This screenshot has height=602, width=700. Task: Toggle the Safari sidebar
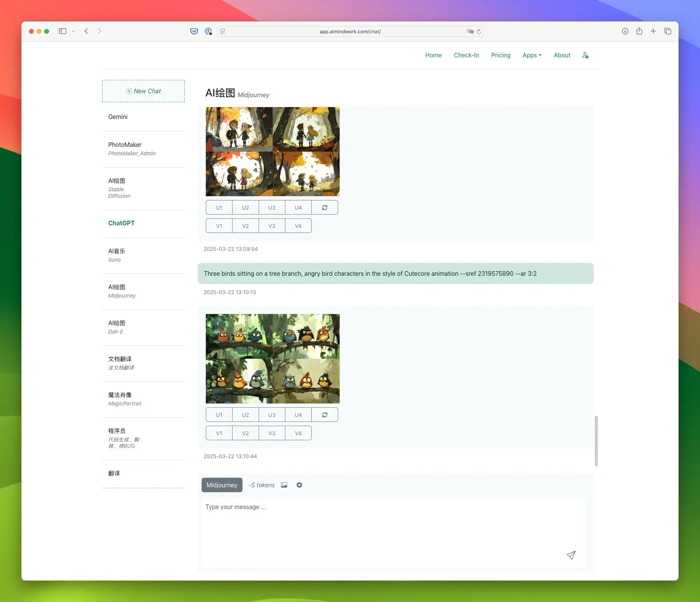(x=63, y=31)
